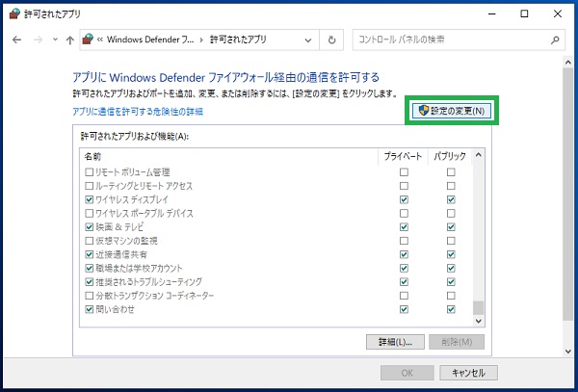Click the firewall icon in the address bar
This screenshot has height=392, width=578.
pos(88,39)
